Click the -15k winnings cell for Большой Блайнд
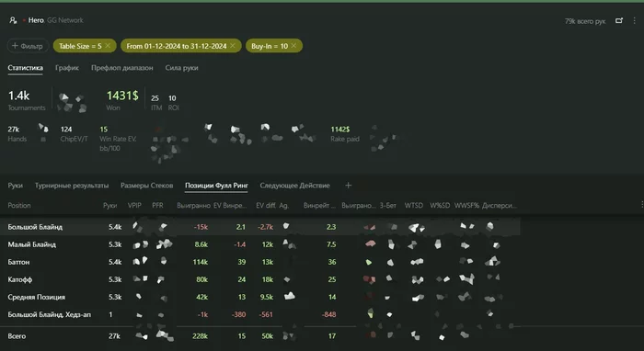Viewport: 644px width, 351px height. click(201, 227)
